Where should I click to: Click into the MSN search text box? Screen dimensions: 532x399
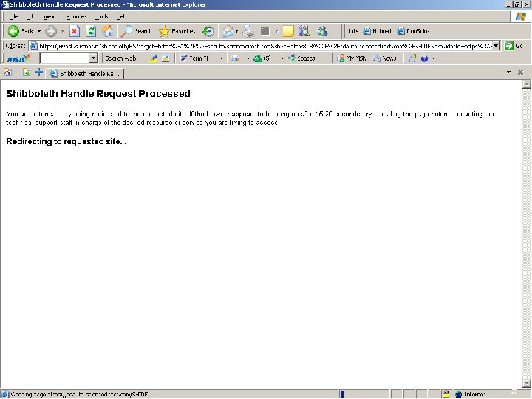pyautogui.click(x=65, y=58)
